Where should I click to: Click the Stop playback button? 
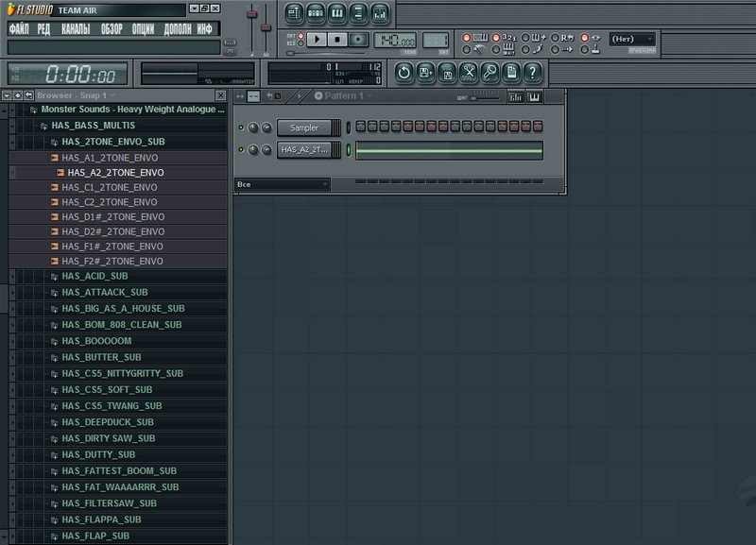pos(338,39)
